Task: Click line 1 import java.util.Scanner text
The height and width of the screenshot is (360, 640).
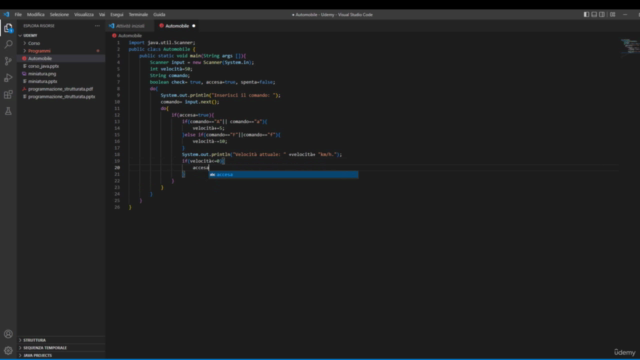Action: pos(162,42)
